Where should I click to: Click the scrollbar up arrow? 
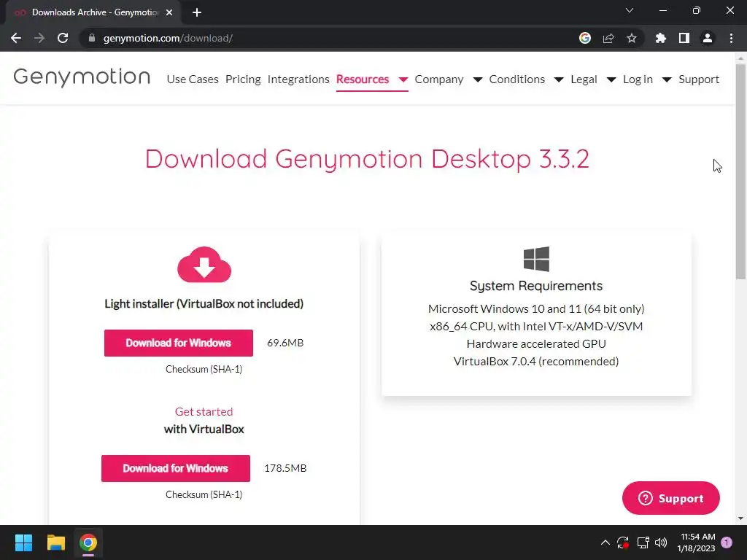(740, 58)
